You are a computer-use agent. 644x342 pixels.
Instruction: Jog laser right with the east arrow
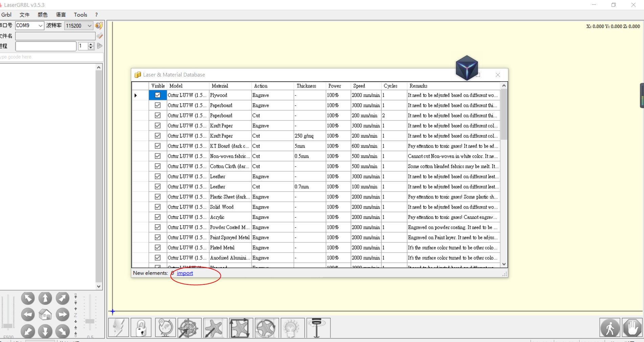[x=62, y=315]
